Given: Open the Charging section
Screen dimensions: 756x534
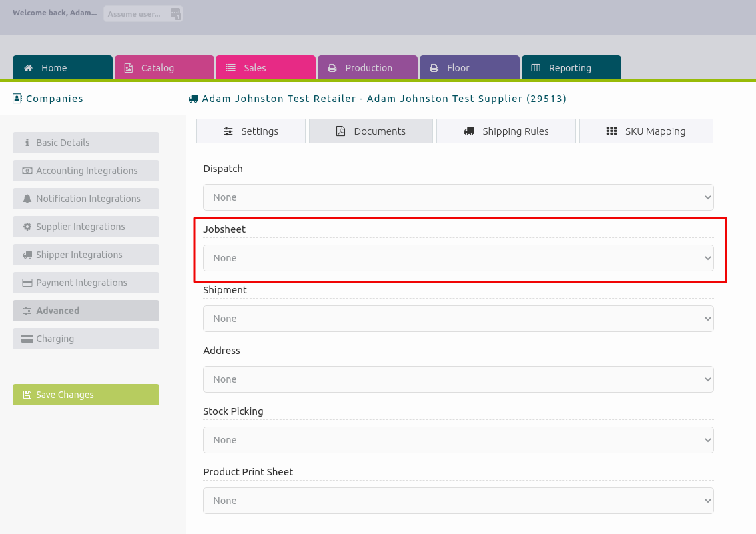Looking at the screenshot, I should click(86, 339).
